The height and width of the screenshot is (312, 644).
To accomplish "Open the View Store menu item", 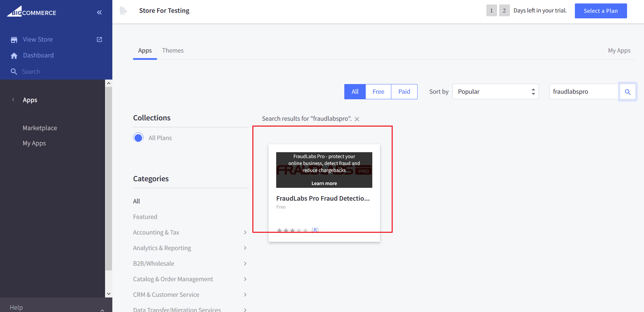I will pyautogui.click(x=38, y=39).
